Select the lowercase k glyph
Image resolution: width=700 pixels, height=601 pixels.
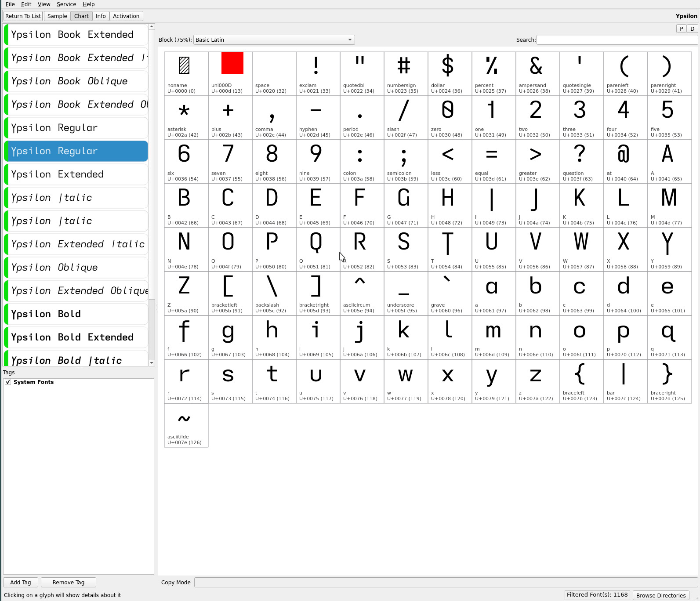coord(406,337)
